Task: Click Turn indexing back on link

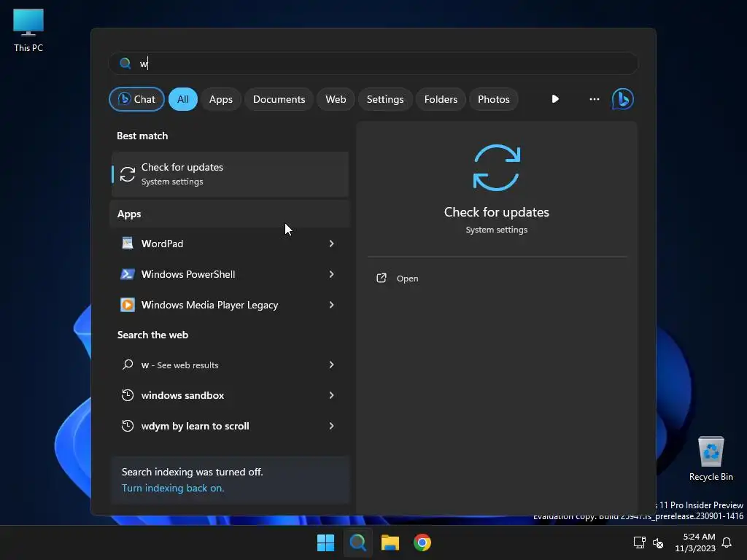Action: pos(172,488)
